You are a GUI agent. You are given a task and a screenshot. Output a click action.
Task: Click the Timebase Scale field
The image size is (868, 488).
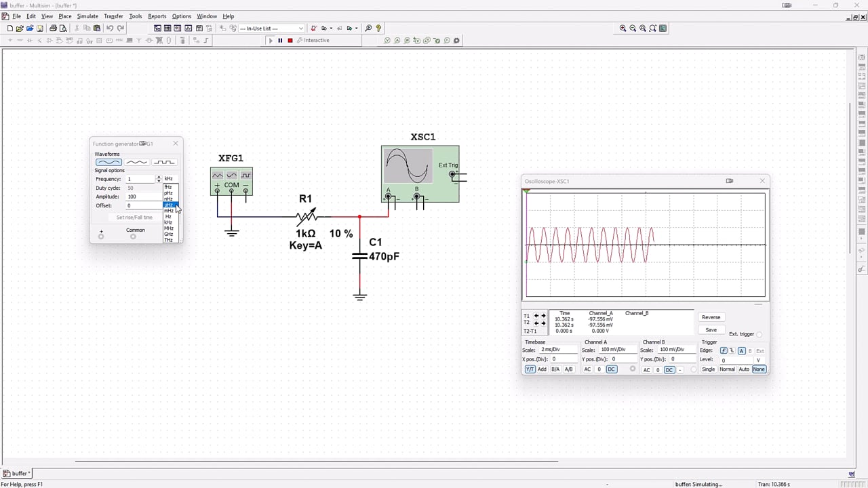pos(559,350)
